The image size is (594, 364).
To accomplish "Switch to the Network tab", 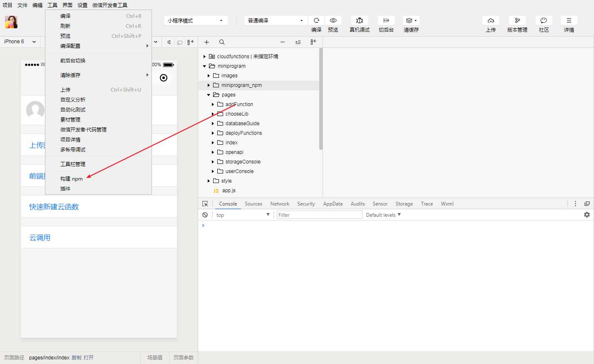I will coord(280,204).
